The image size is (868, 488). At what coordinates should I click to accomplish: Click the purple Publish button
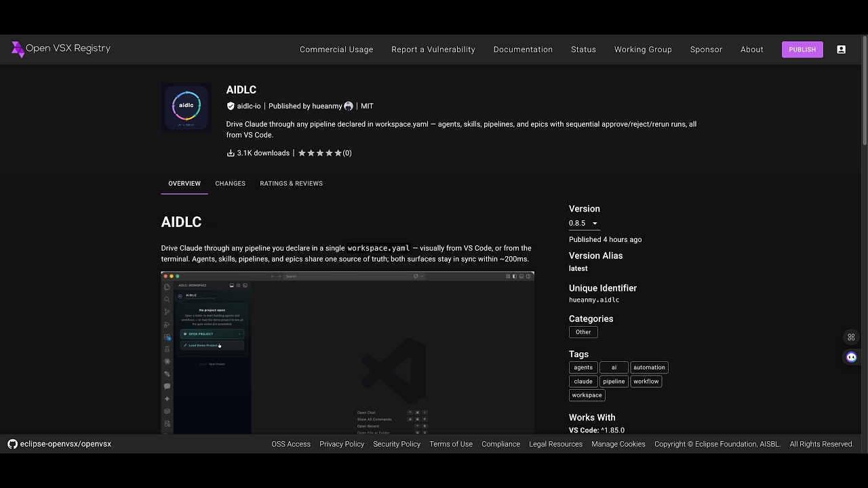point(802,49)
